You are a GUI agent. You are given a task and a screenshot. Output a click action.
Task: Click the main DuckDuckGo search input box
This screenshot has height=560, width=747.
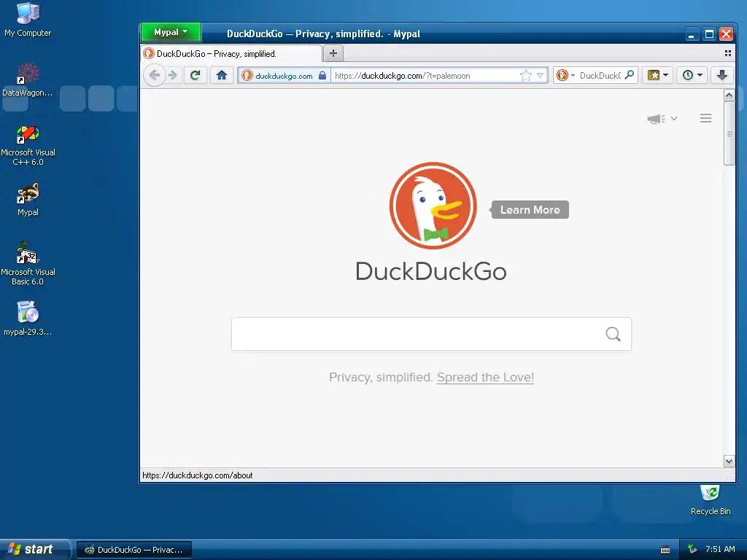click(x=431, y=334)
